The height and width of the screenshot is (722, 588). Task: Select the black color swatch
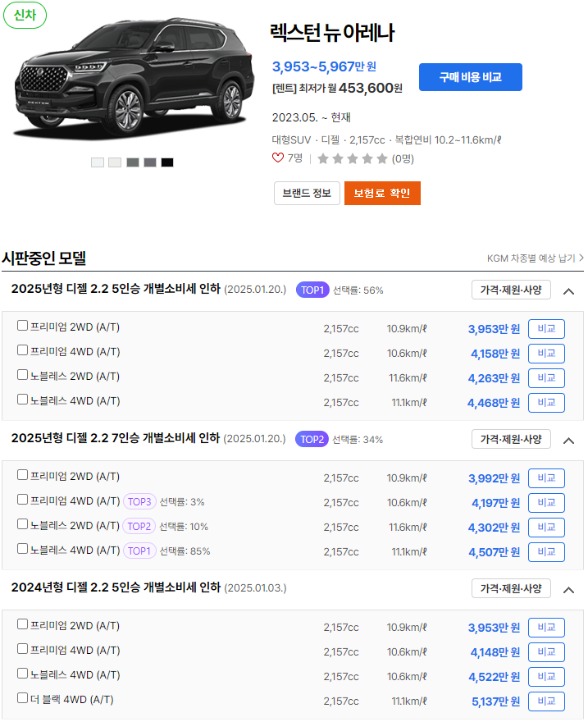167,162
